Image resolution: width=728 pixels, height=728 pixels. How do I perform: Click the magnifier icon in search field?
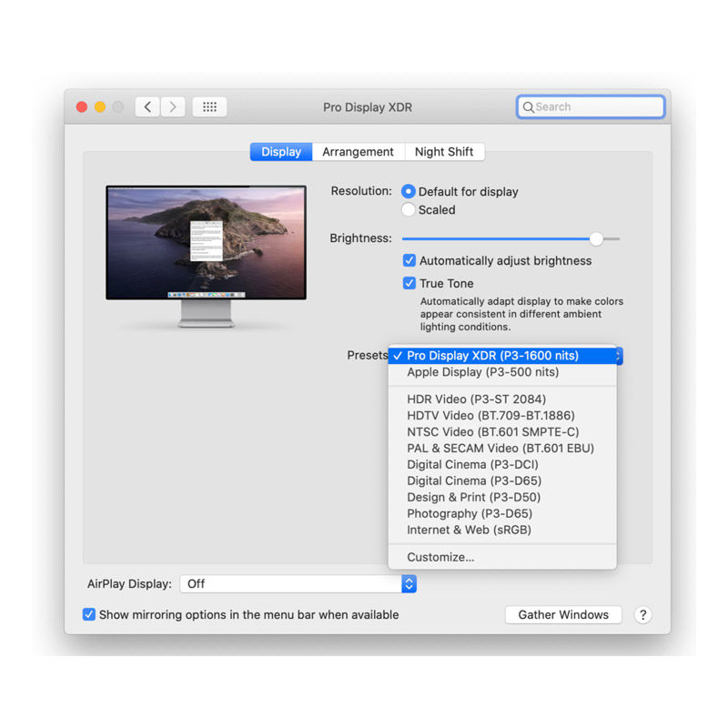[x=528, y=107]
